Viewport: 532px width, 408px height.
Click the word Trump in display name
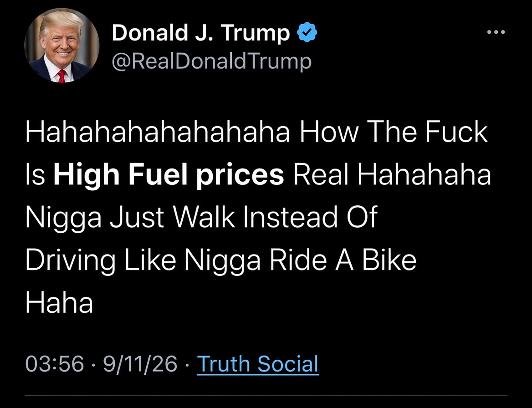coord(255,34)
